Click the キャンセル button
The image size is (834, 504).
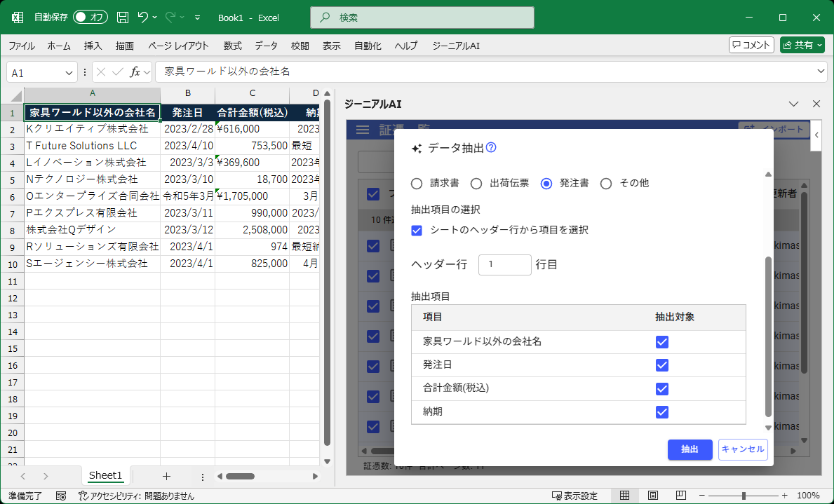click(x=743, y=449)
